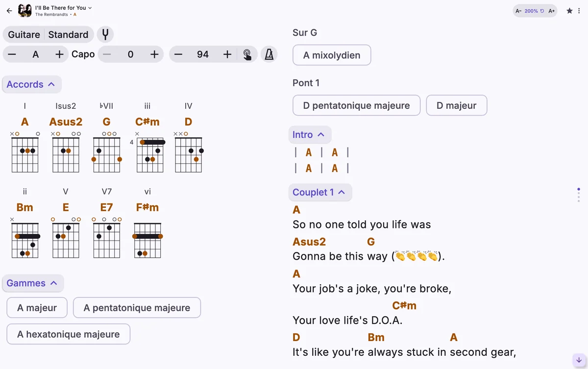588x369 pixels.
Task: Select the A hexatonique majeure scale
Action: click(68, 334)
